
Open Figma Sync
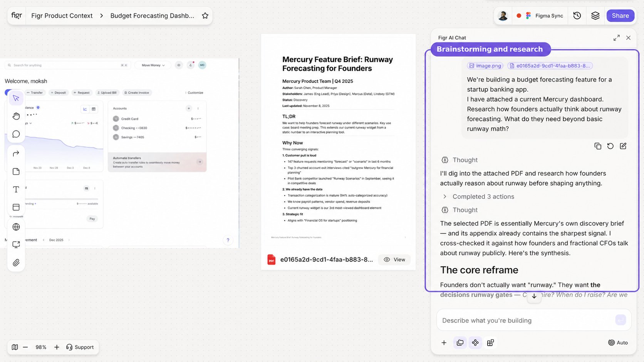pyautogui.click(x=545, y=16)
